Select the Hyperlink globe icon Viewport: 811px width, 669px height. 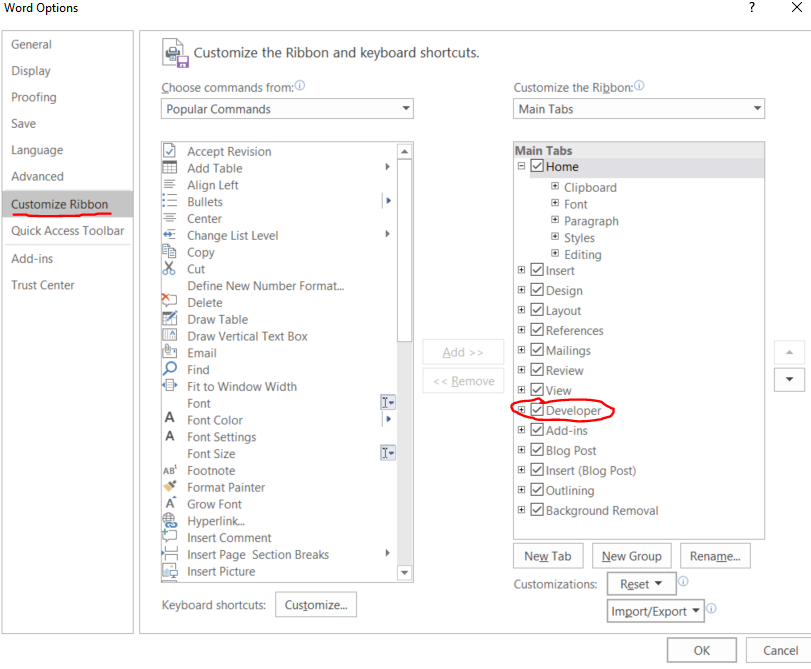(170, 520)
